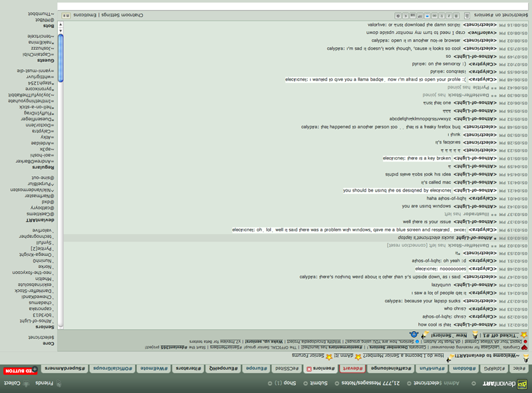This screenshot has height=393, width=532.
Task: Toggle bold text formatting button
Action: click(x=456, y=15)
